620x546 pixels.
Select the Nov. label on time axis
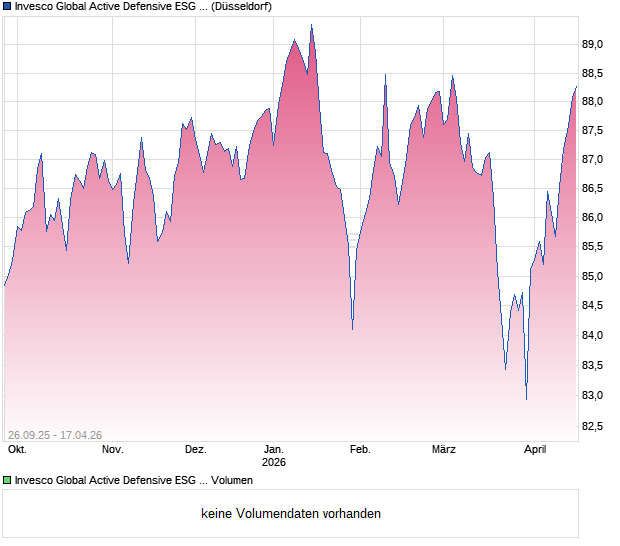pos(113,450)
